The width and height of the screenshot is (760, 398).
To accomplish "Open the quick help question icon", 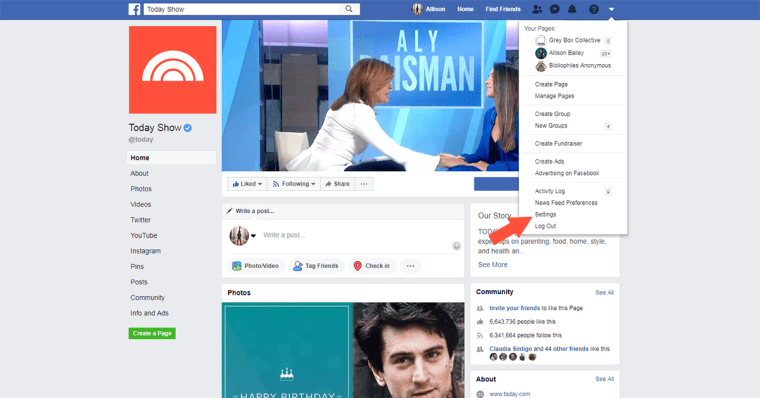I will point(594,9).
